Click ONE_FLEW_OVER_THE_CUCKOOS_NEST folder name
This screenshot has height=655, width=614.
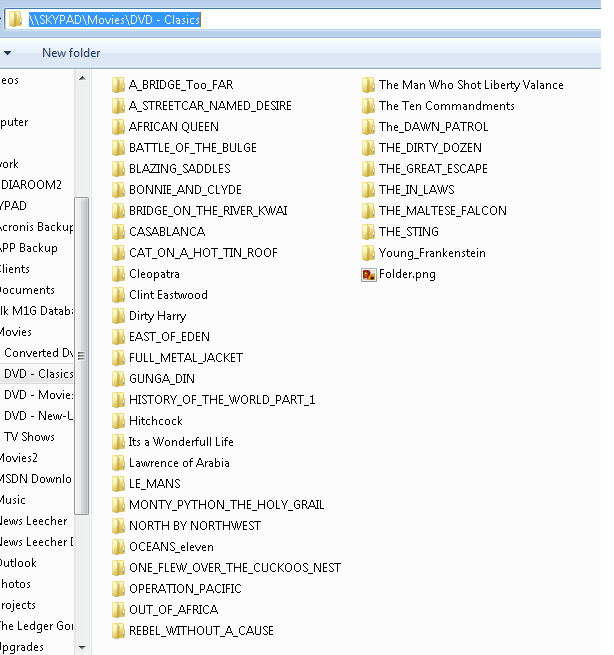tap(235, 568)
